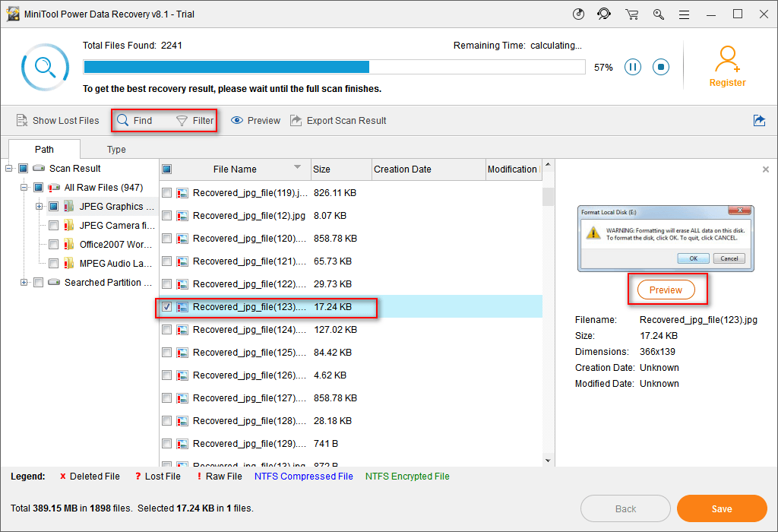
Task: Open the Filter tool
Action: (x=195, y=121)
